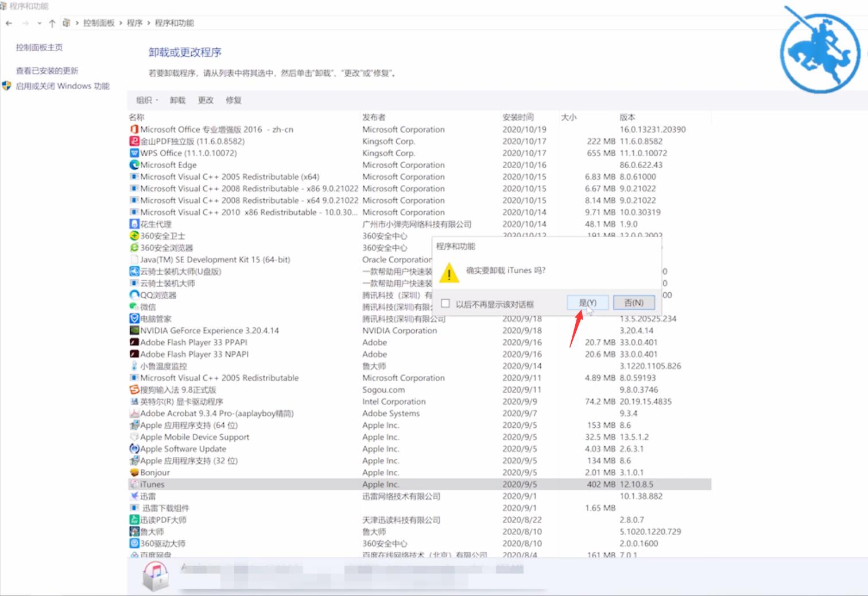Click the 迅雷 icon

pos(134,496)
